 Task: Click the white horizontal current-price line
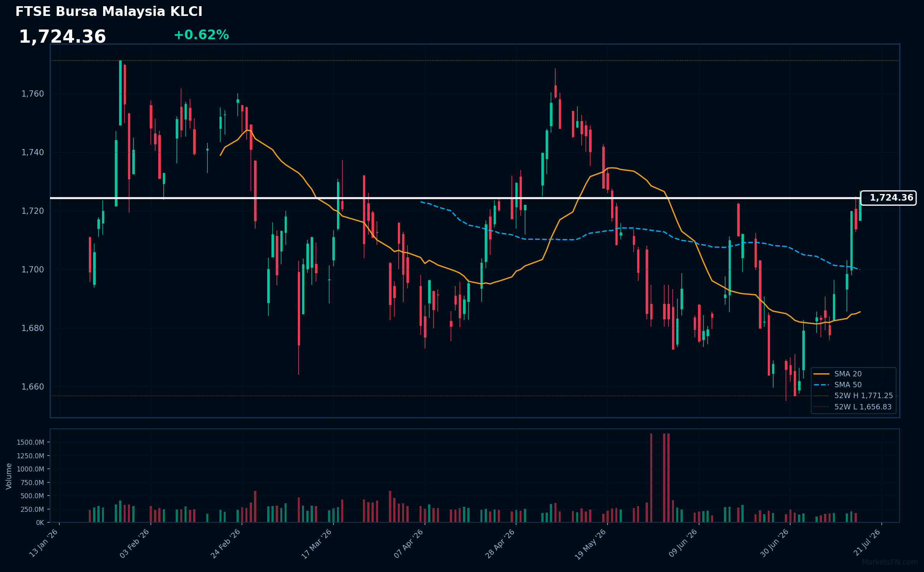(455, 198)
